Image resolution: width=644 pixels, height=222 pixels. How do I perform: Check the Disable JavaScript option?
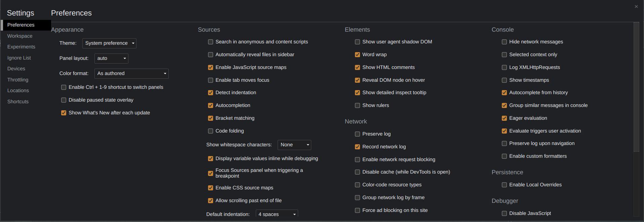[x=505, y=214]
